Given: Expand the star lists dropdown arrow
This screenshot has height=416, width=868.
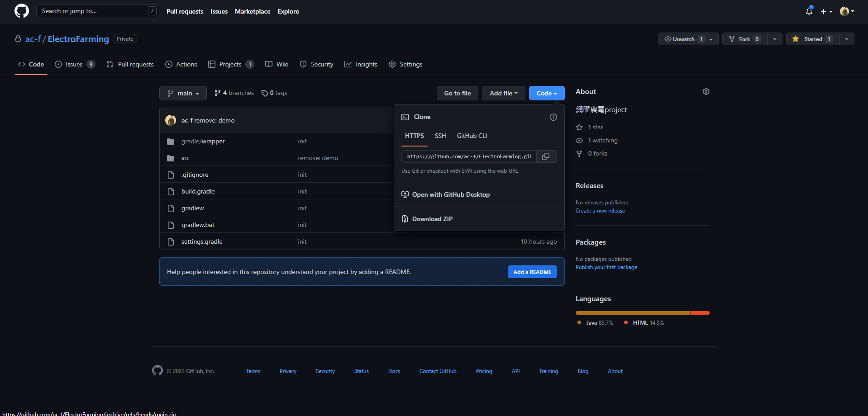Looking at the screenshot, I should click(x=847, y=39).
